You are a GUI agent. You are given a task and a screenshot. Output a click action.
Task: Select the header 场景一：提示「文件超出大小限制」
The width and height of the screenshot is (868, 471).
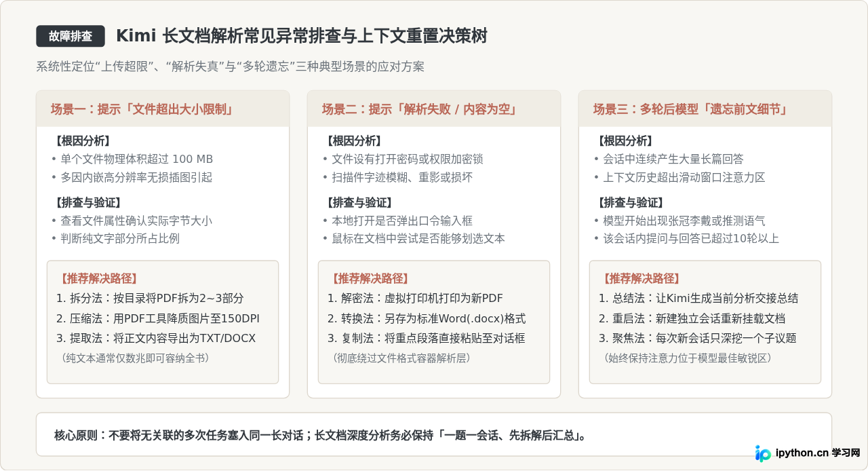pos(142,109)
